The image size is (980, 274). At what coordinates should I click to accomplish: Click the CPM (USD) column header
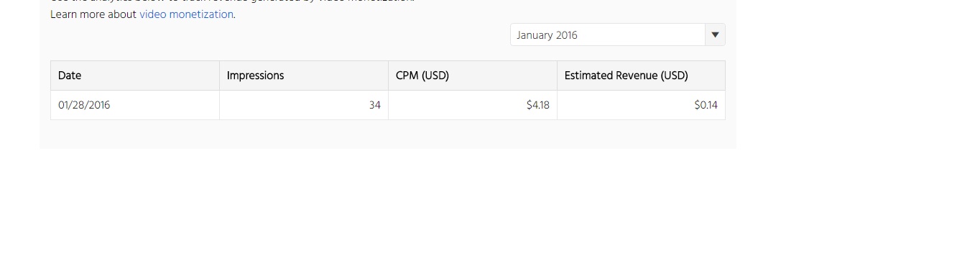coord(473,76)
